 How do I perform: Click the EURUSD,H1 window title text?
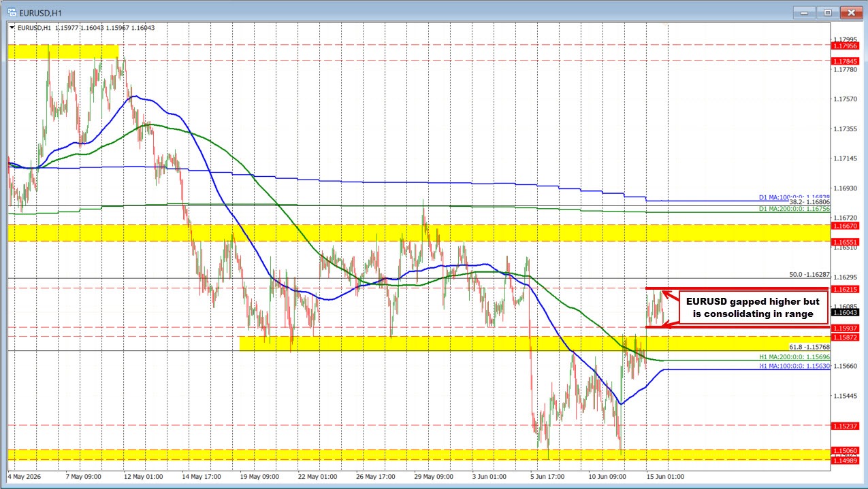pyautogui.click(x=39, y=12)
